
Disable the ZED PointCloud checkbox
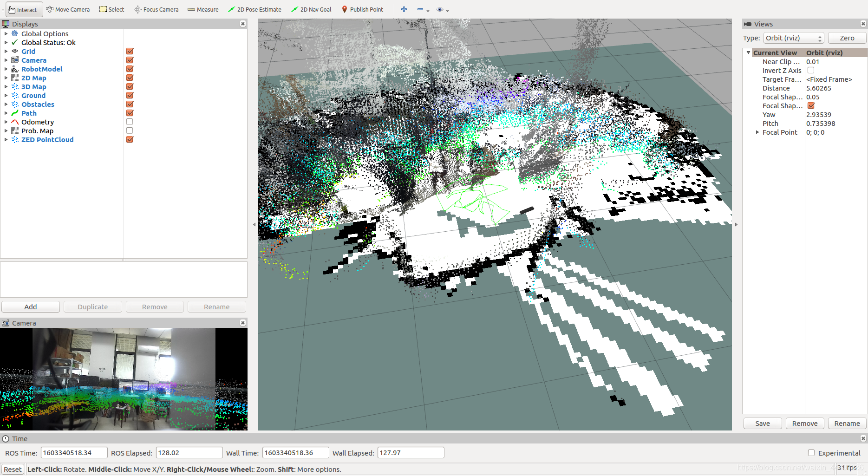coord(130,139)
